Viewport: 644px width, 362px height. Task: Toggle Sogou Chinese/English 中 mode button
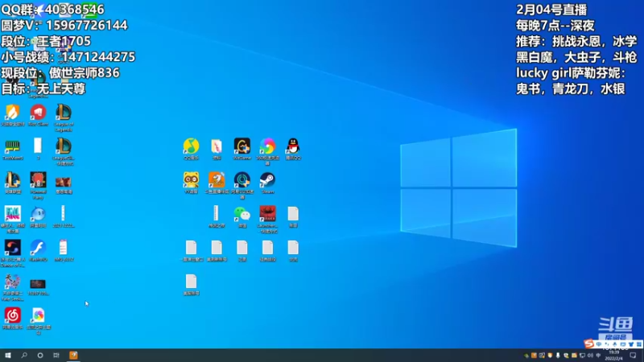(599, 344)
